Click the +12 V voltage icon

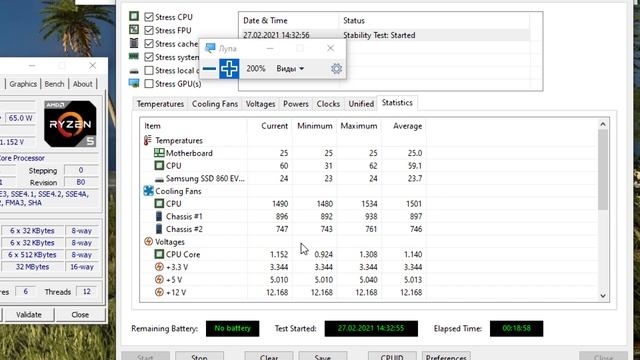click(x=159, y=292)
